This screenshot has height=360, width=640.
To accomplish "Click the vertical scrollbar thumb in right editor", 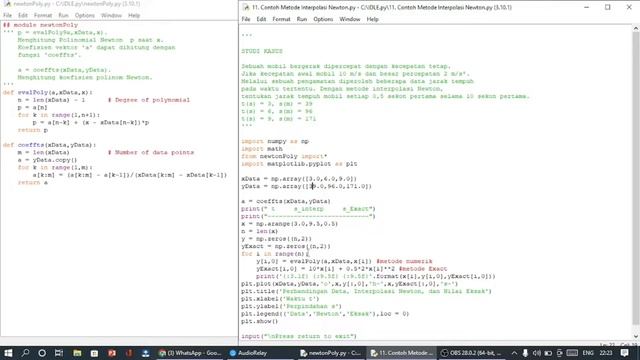I will (x=636, y=179).
